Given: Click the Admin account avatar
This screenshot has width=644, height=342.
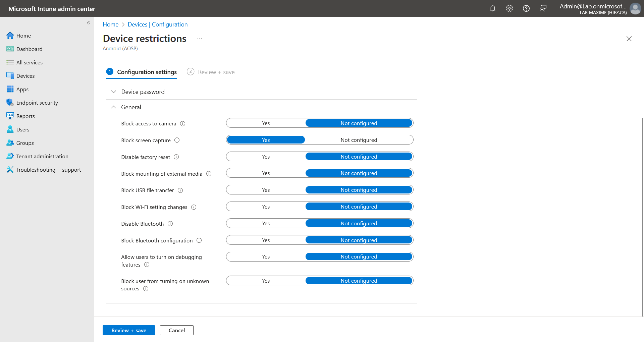Looking at the screenshot, I should tap(635, 8).
